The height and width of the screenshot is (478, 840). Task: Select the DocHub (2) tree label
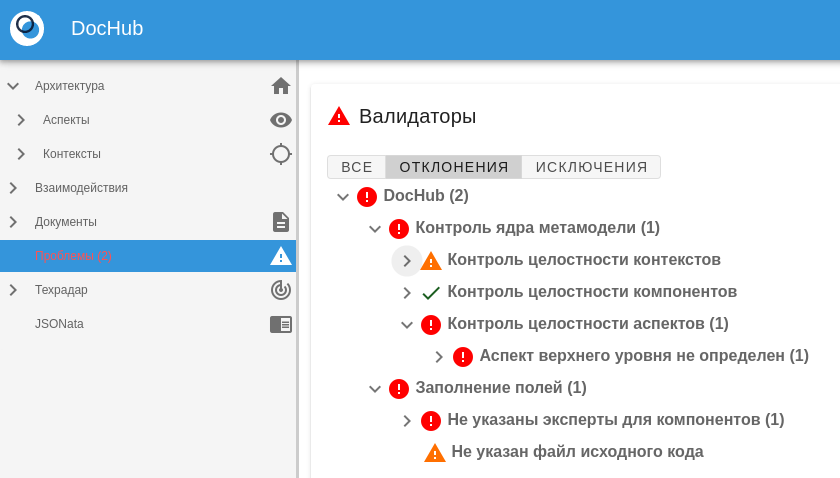(x=426, y=196)
